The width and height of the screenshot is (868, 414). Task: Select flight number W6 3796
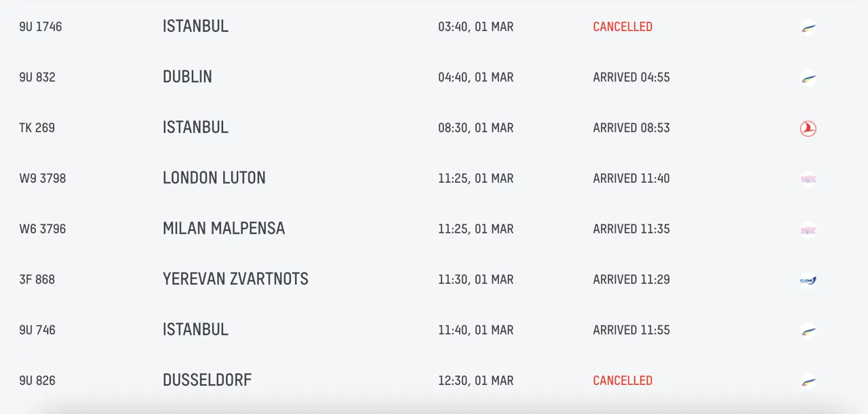point(43,229)
